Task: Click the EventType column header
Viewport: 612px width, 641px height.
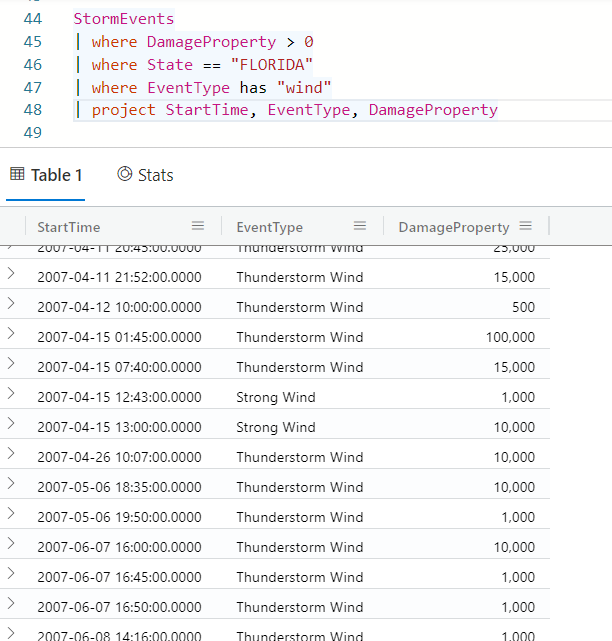Action: pyautogui.click(x=269, y=227)
